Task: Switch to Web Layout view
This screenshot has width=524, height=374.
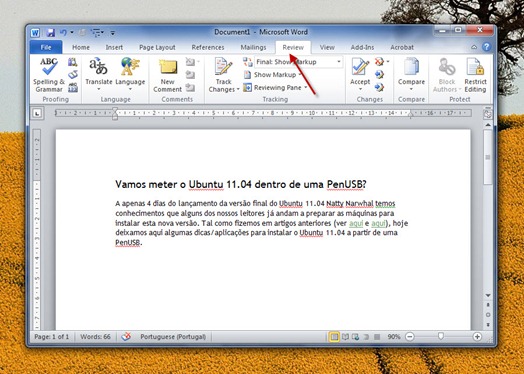Action: [356, 337]
